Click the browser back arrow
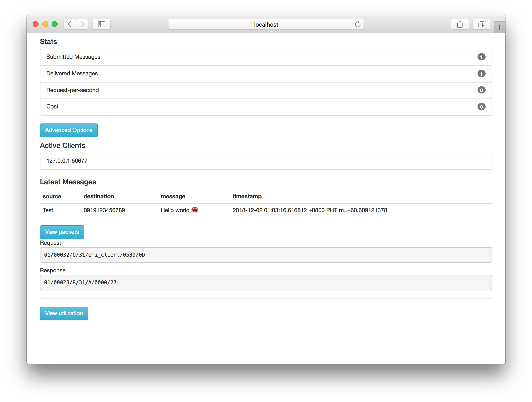The width and height of the screenshot is (532, 402). point(69,24)
